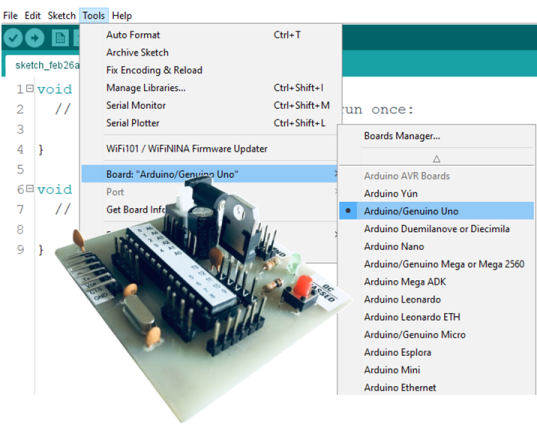537x425 pixels.
Task: Click the closing brace on line 9
Action: 41,250
